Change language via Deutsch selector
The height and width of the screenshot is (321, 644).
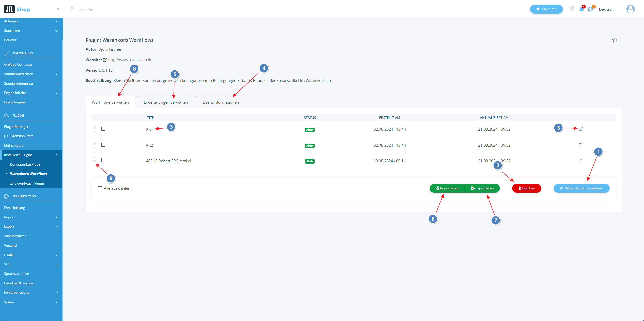coord(606,9)
